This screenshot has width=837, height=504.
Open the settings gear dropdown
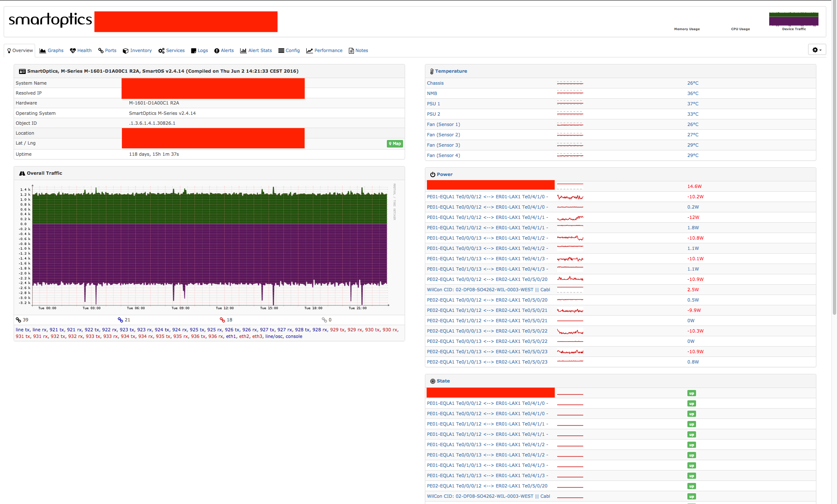[817, 49]
